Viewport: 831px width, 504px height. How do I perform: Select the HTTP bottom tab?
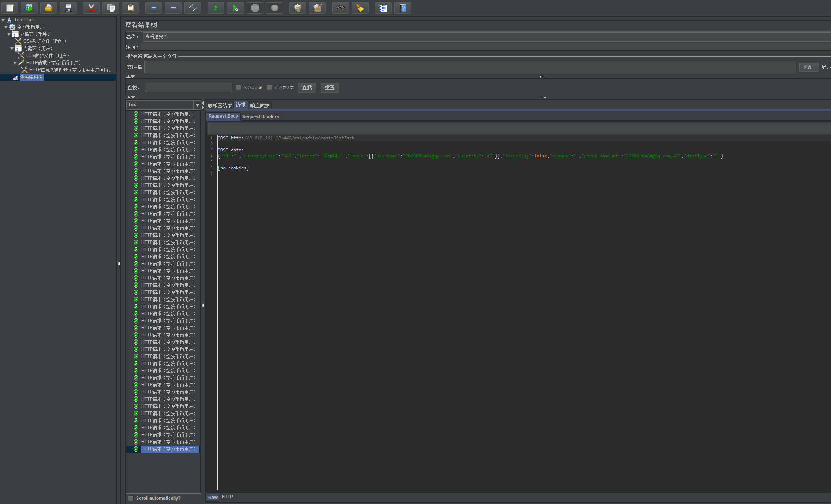click(x=227, y=497)
